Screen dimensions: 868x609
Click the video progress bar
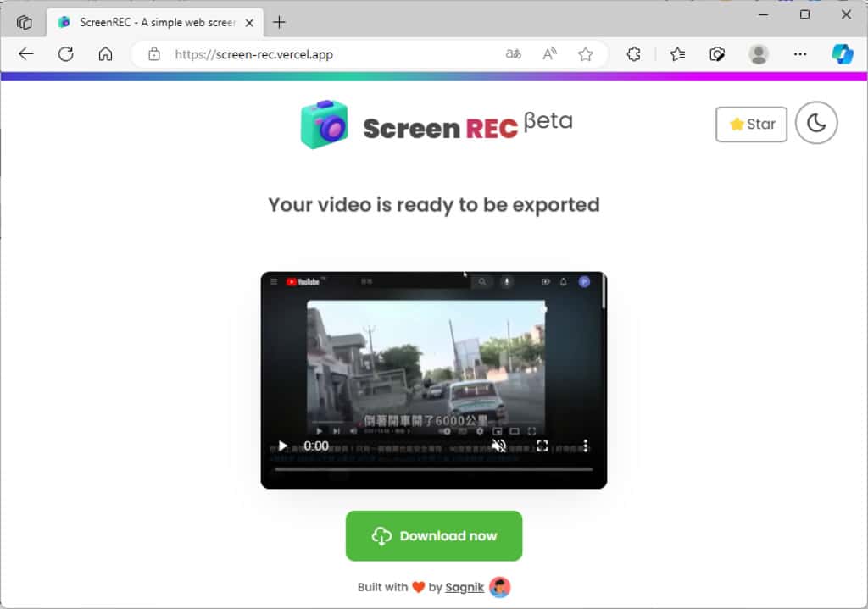click(433, 469)
